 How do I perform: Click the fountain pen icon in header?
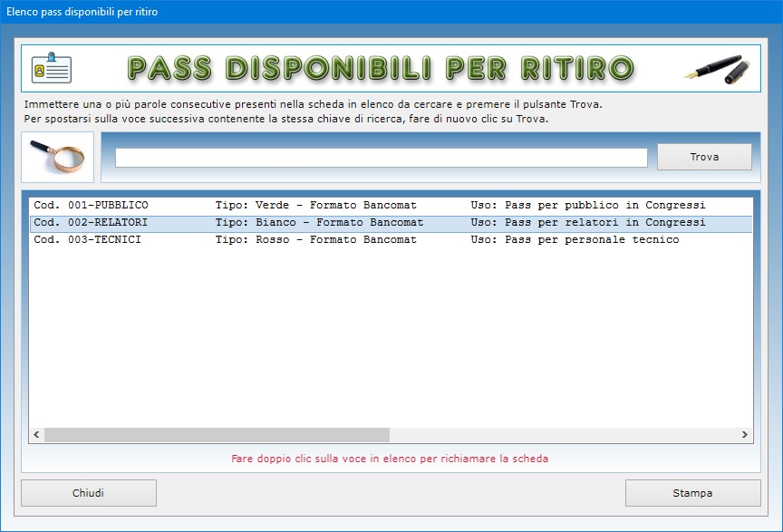pyautogui.click(x=715, y=69)
